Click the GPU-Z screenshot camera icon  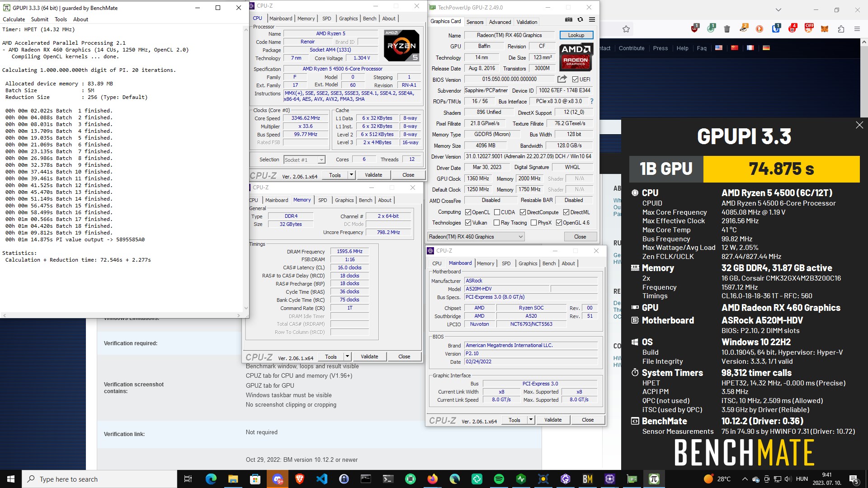(x=569, y=19)
